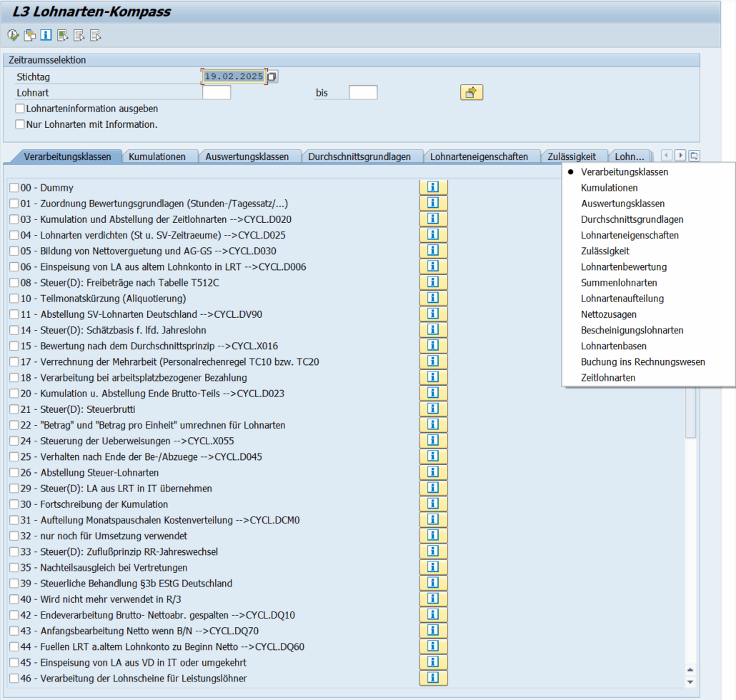This screenshot has height=700, width=736.
Task: Pick Lohnartenaufteilung from the dropdown menu
Action: tap(622, 299)
